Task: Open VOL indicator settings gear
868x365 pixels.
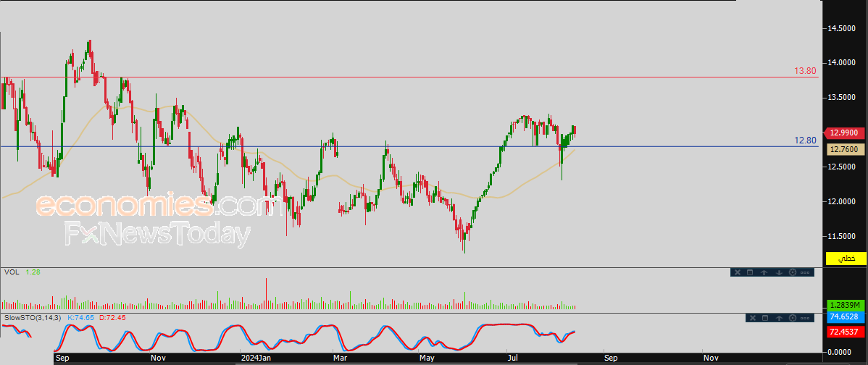Action: [x=793, y=272]
